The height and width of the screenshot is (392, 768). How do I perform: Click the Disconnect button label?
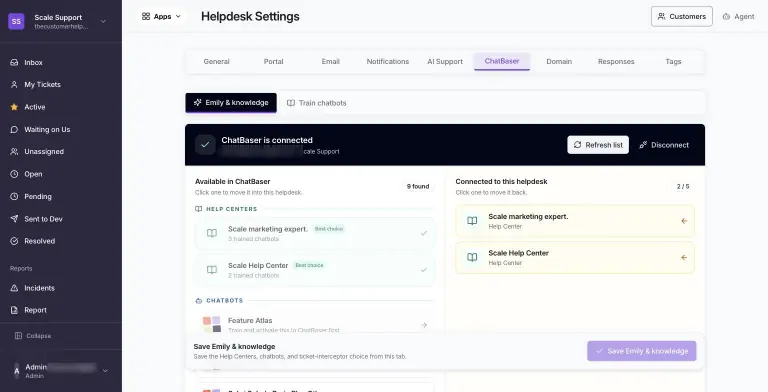tap(670, 145)
